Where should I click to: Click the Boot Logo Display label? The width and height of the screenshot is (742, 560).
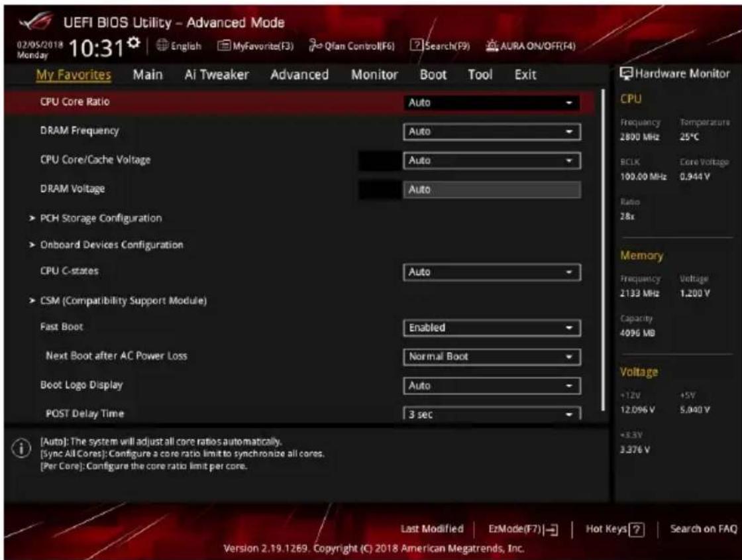(x=81, y=385)
